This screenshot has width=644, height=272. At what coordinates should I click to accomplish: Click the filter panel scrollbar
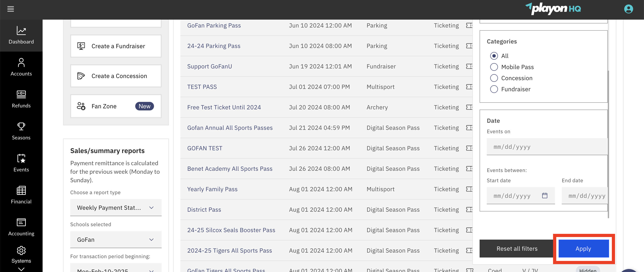608,144
